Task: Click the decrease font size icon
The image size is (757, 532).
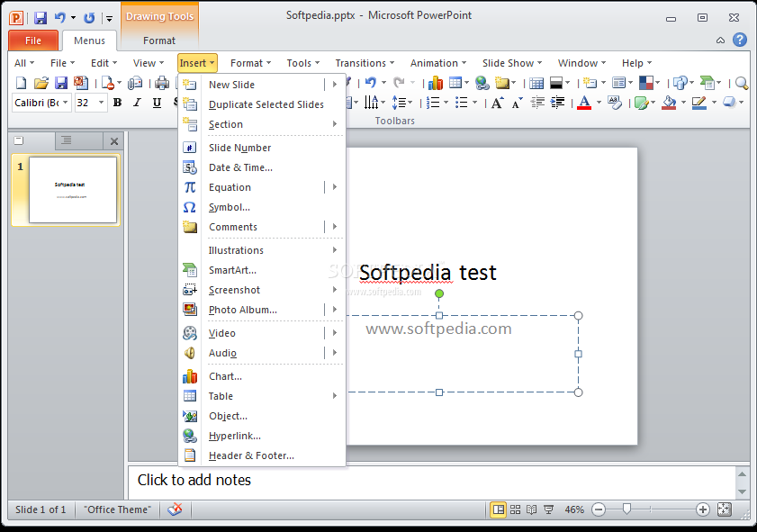Action: 517,103
